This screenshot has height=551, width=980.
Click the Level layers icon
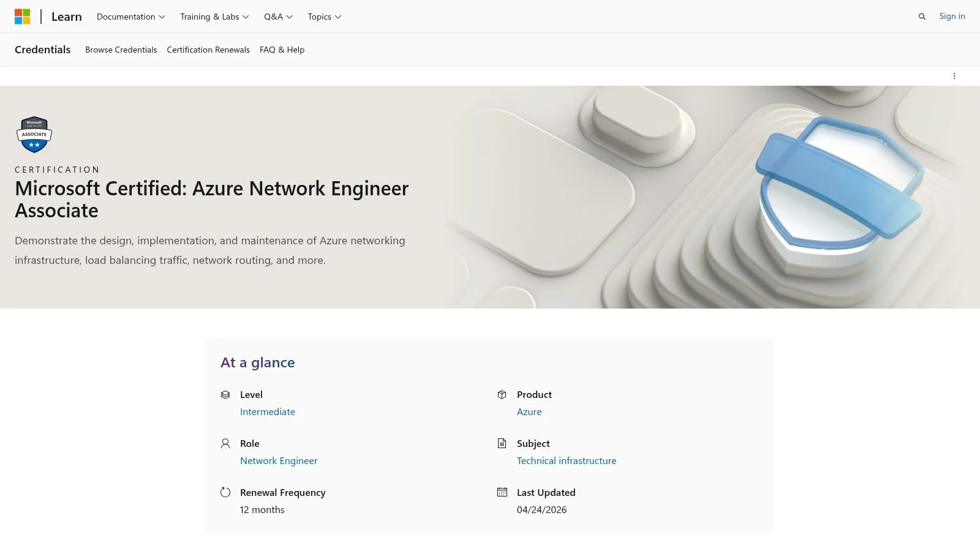[x=225, y=395]
